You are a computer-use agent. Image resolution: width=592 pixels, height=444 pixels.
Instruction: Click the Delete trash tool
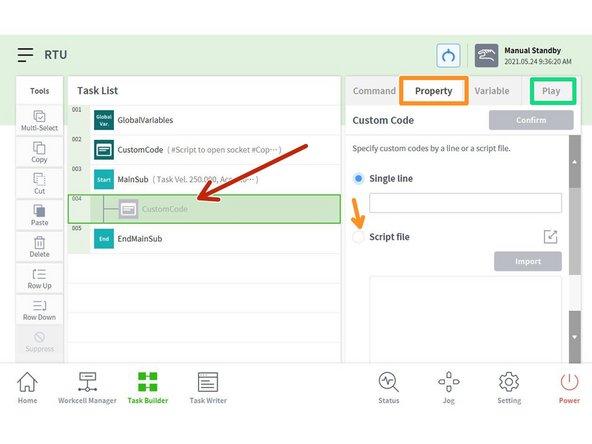[x=39, y=247]
